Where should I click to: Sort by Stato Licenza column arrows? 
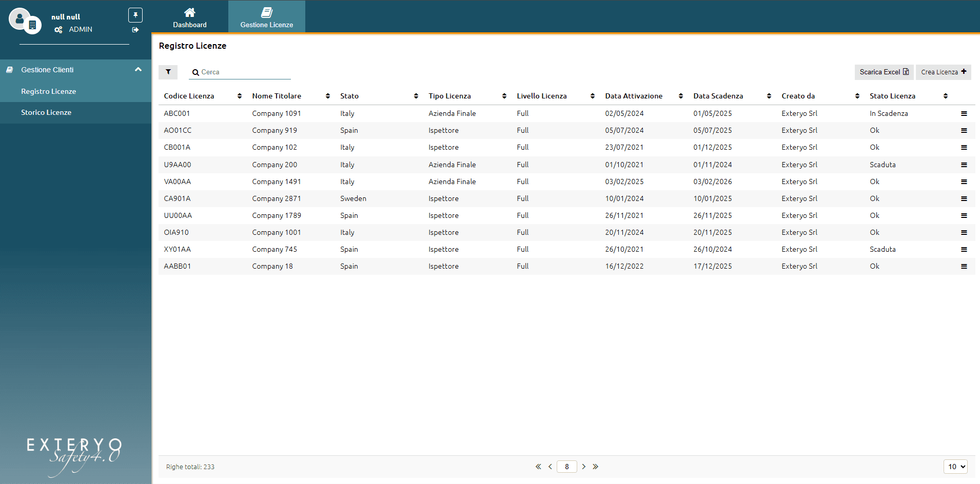pos(946,96)
